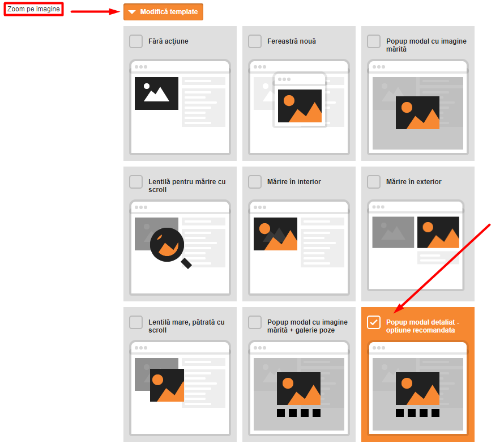Click Lentilă pentru mărire cu scroll text
Viewport: 504px width, 443px height.
(187, 186)
